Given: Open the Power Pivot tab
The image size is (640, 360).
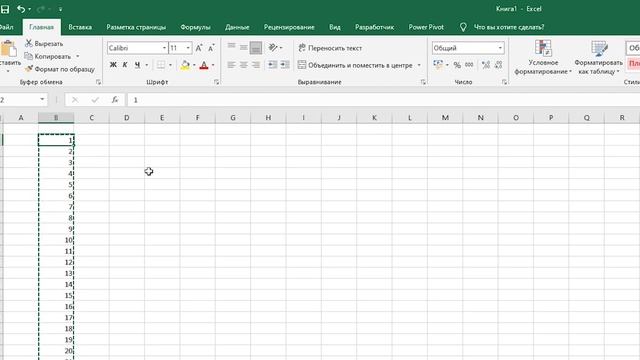Looking at the screenshot, I should [x=426, y=27].
